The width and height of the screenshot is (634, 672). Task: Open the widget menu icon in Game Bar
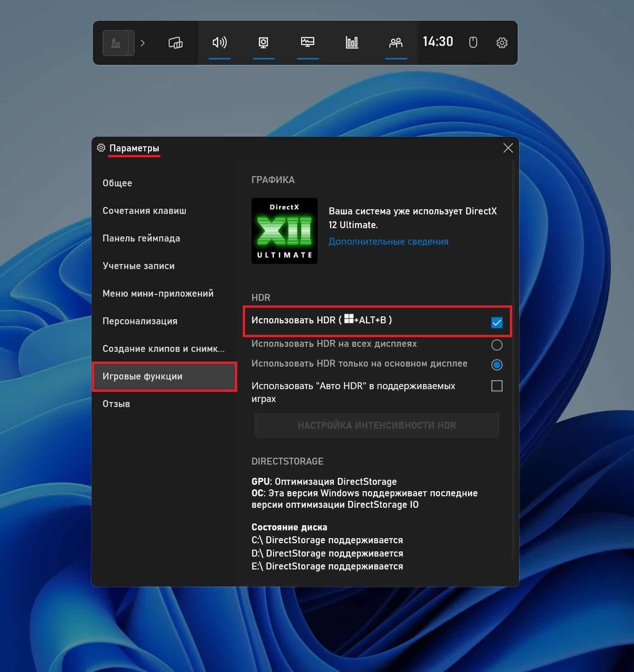(x=175, y=43)
